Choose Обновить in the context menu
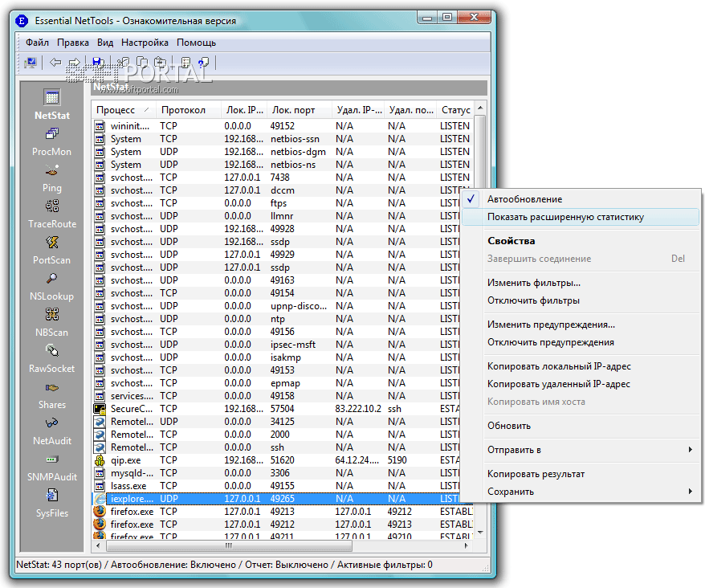 (x=581, y=426)
